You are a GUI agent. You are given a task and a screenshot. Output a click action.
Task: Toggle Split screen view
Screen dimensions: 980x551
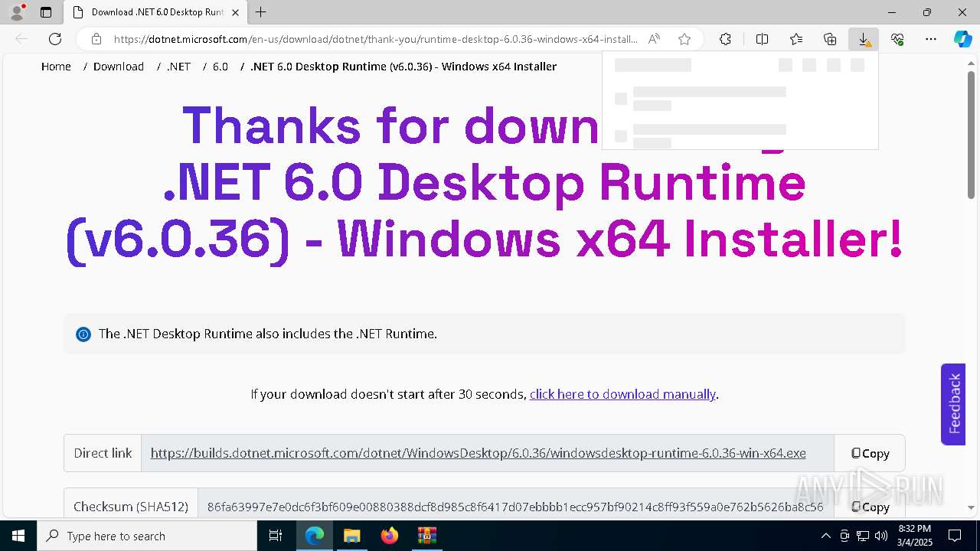click(762, 39)
